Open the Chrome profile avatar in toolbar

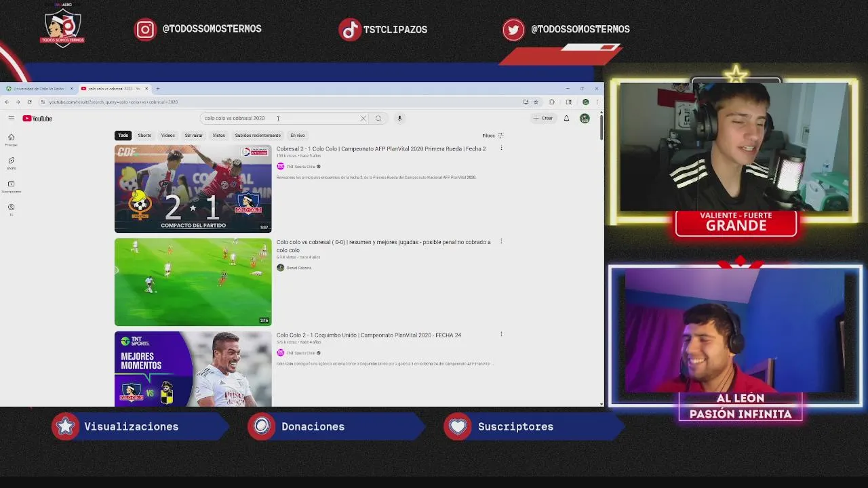(585, 102)
